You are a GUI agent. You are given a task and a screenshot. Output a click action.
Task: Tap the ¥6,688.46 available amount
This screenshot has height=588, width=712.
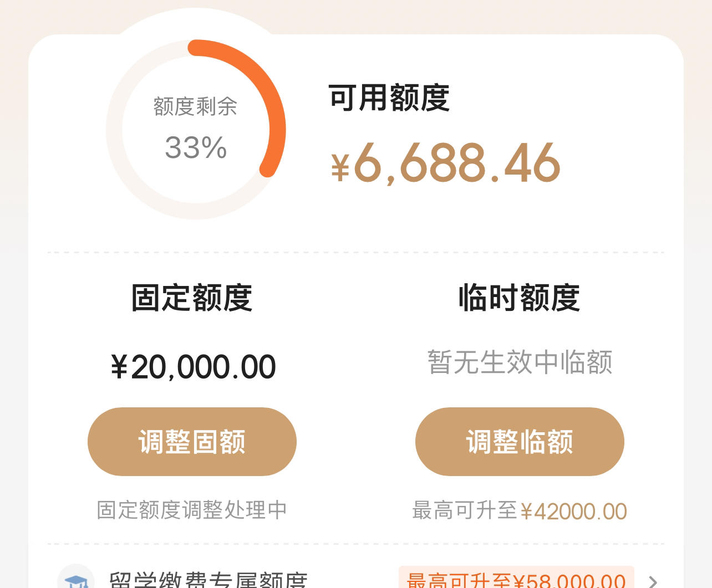(x=446, y=163)
